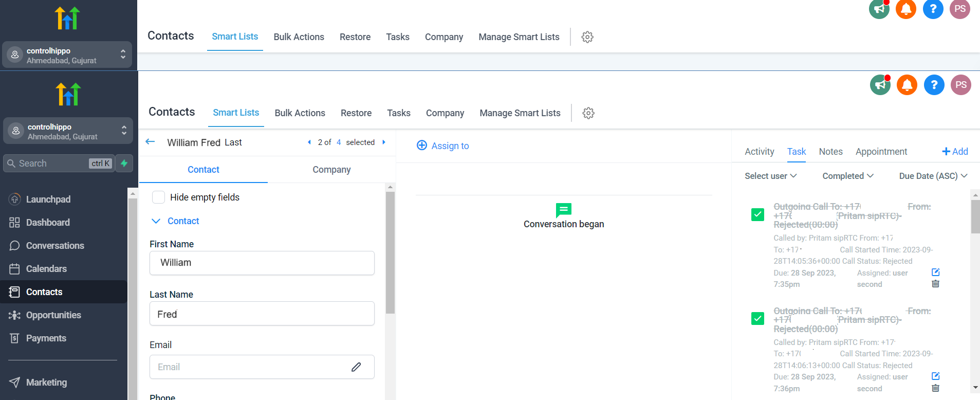
Task: Edit the task due 7:35pm
Action: click(x=935, y=272)
